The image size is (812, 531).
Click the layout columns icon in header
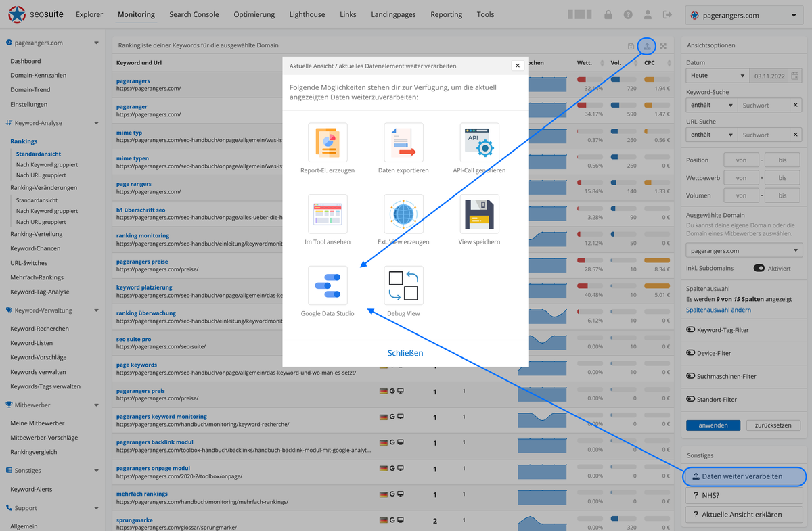tap(580, 14)
